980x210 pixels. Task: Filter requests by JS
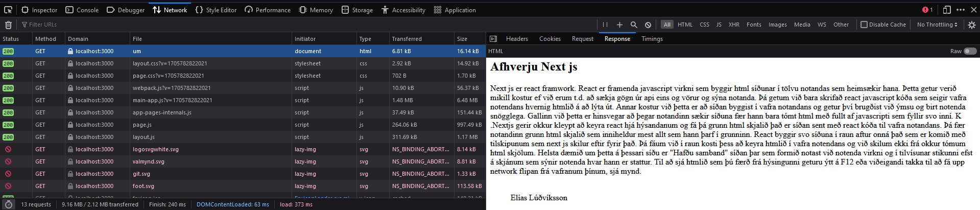pos(719,25)
